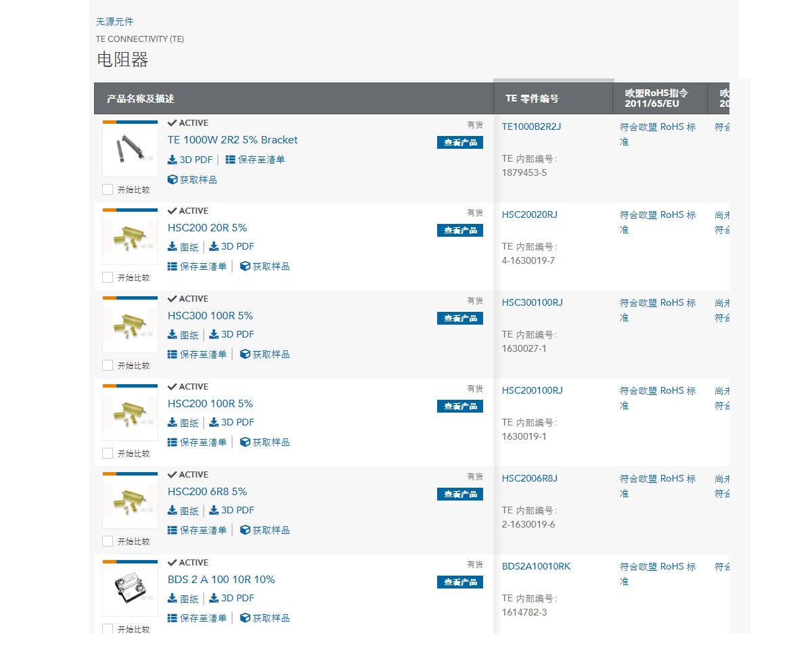This screenshot has width=812, height=648.
Task: Download drawing for BDS 2 A 100 10R
Action: [183, 599]
